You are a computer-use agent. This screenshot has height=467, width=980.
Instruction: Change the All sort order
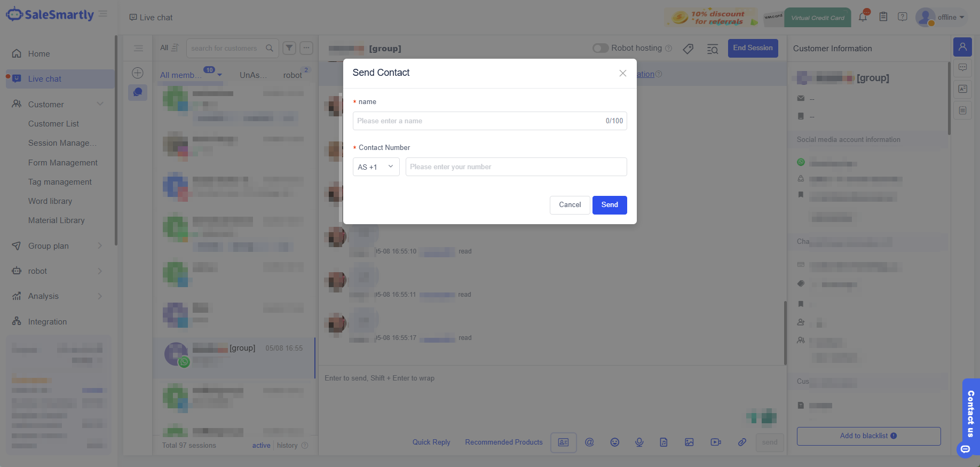point(169,48)
